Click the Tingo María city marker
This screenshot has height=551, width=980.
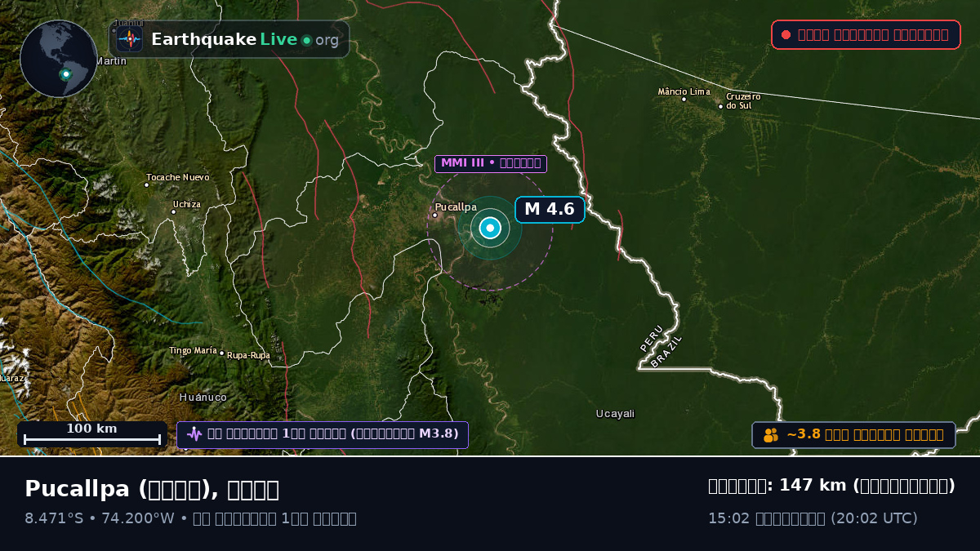(221, 353)
